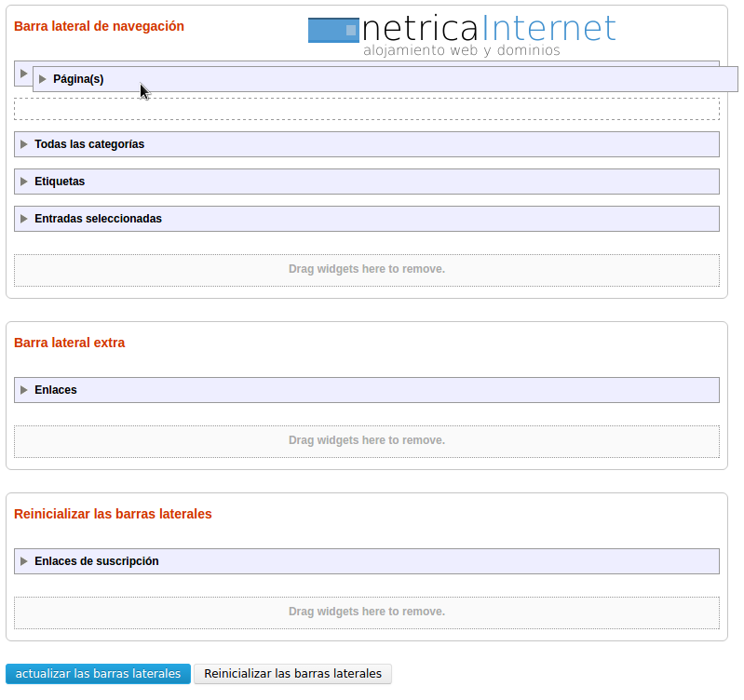This screenshot has height=700, width=744.
Task: Expand the Etiquetas widget arrow
Action: 23,182
